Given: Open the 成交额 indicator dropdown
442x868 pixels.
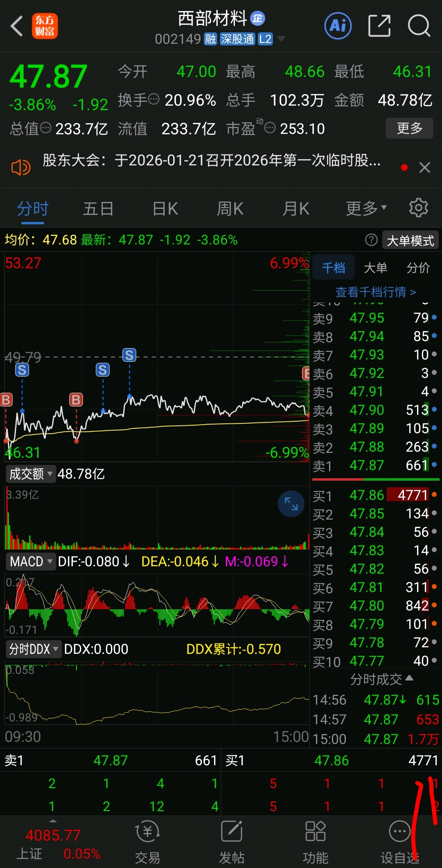Looking at the screenshot, I should pos(31,474).
